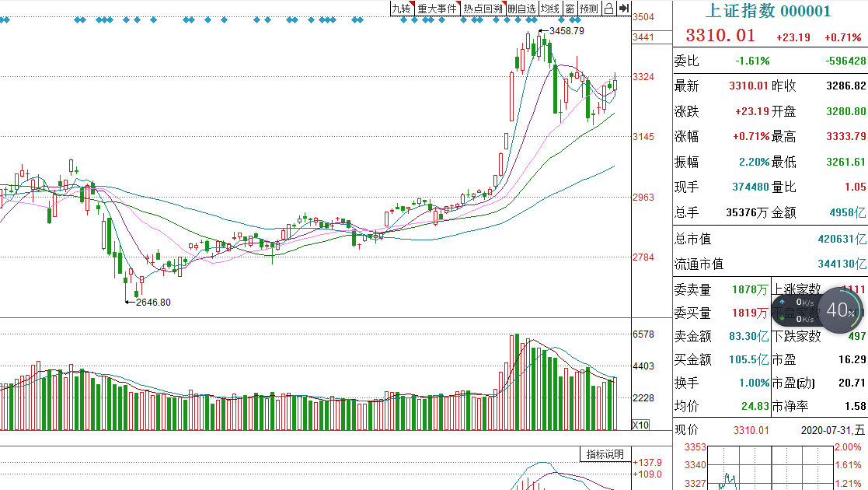Select the 最低 value 3261.61
Viewport: 868px width, 490px height.
click(846, 161)
